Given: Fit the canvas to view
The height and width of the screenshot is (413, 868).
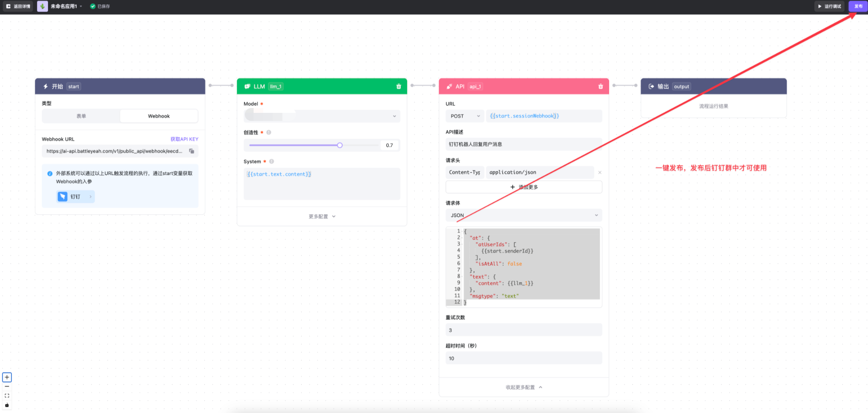Looking at the screenshot, I should point(7,396).
